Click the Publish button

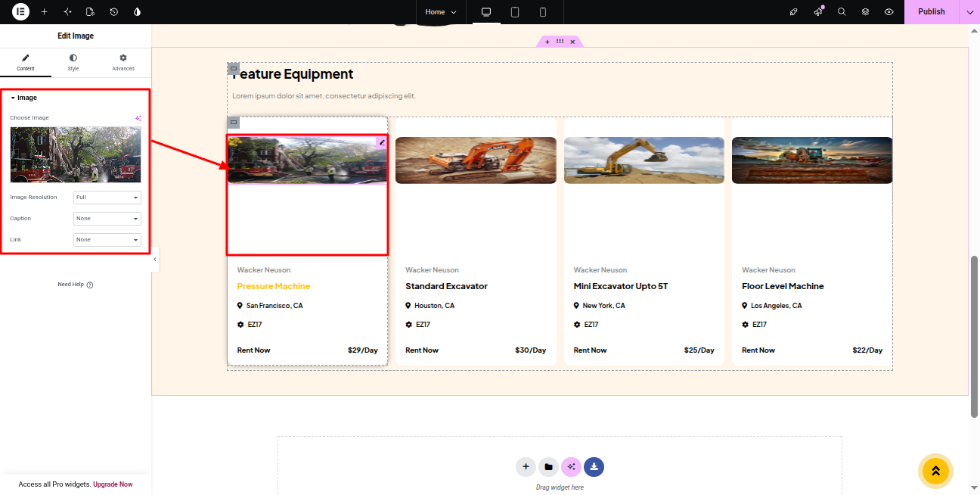(x=932, y=12)
